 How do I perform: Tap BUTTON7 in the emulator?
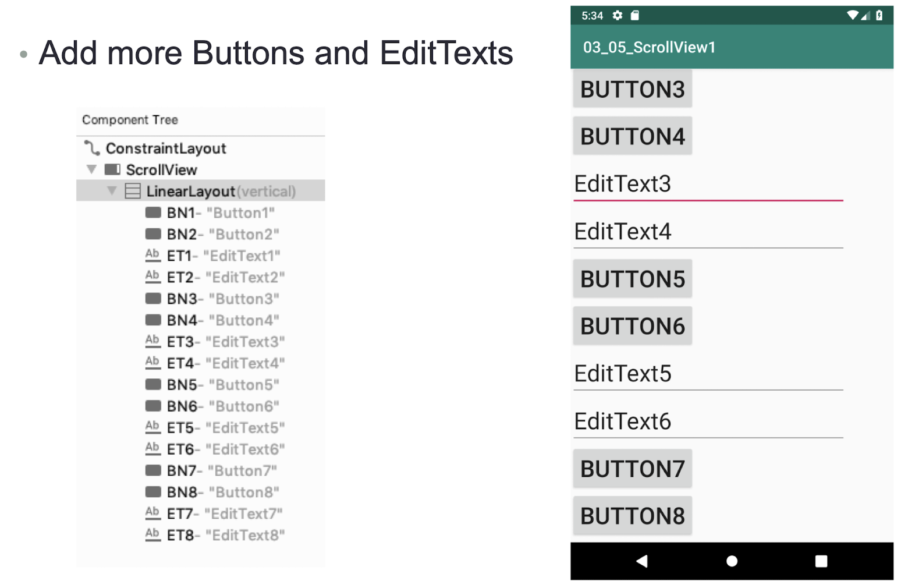pyautogui.click(x=633, y=469)
